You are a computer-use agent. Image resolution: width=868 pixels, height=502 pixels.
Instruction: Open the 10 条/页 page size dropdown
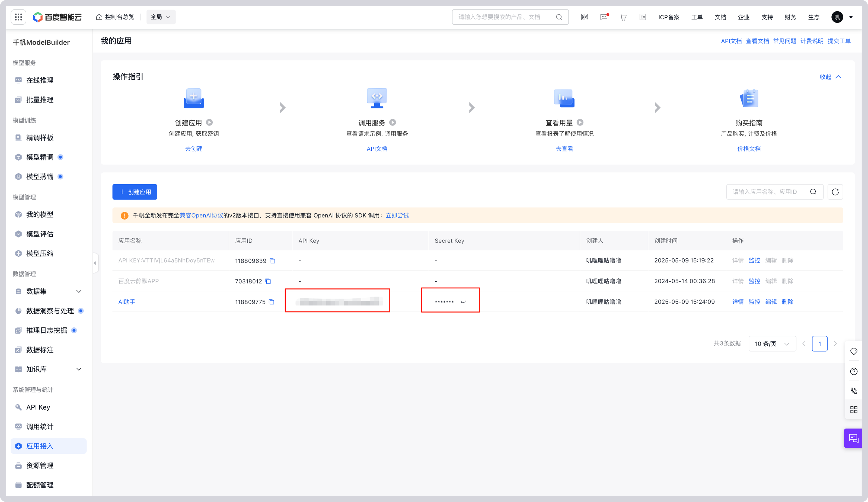(x=772, y=344)
